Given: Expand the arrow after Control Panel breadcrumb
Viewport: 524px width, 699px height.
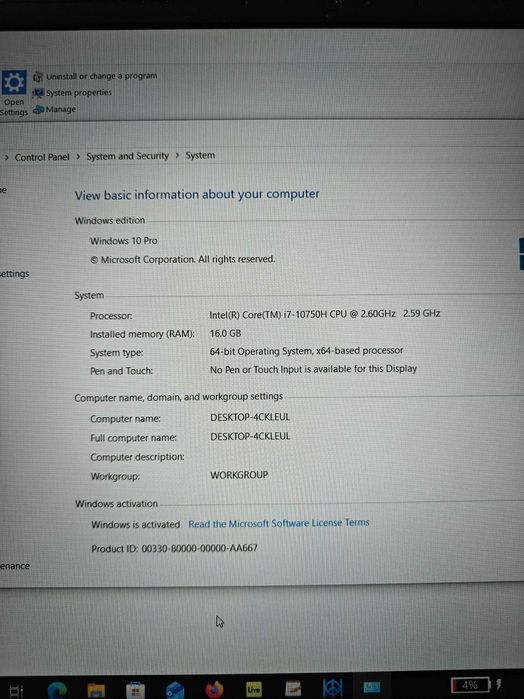Looking at the screenshot, I should click(78, 156).
